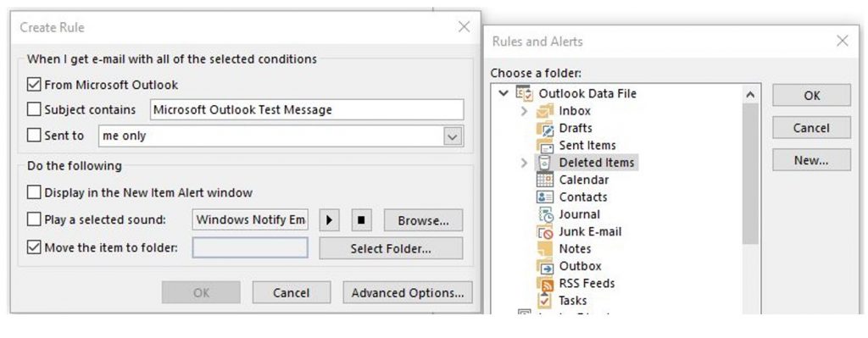The image size is (868, 338).
Task: Click the Windows Notify sound field
Action: pos(250,219)
